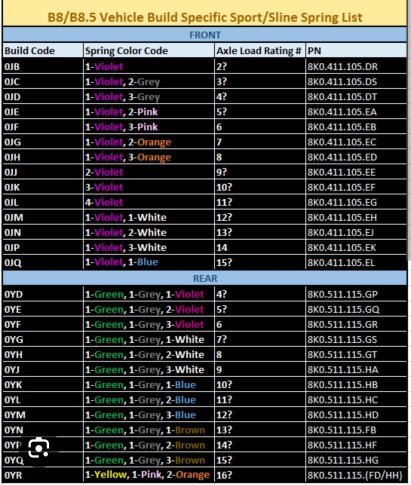Click the Google Lens search icon
This screenshot has width=411, height=485.
click(39, 448)
